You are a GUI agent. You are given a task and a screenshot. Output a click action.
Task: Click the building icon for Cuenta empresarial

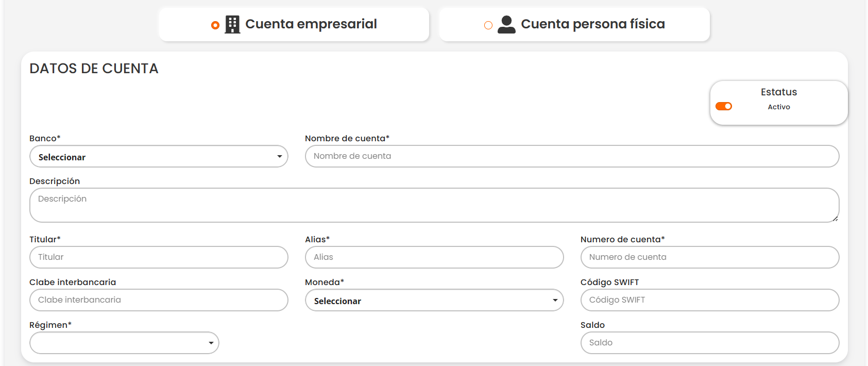click(232, 24)
